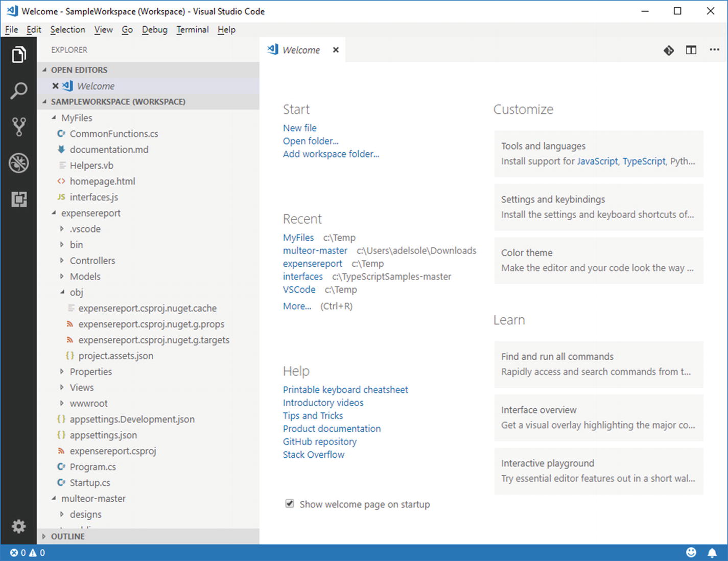Click the XML icon beside expensereport.csproj
The width and height of the screenshot is (728, 561).
[x=61, y=451]
